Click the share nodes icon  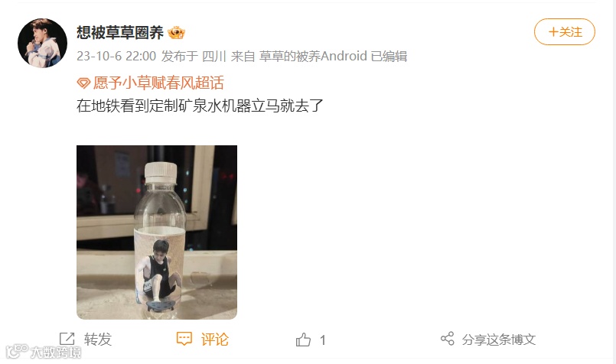(448, 339)
